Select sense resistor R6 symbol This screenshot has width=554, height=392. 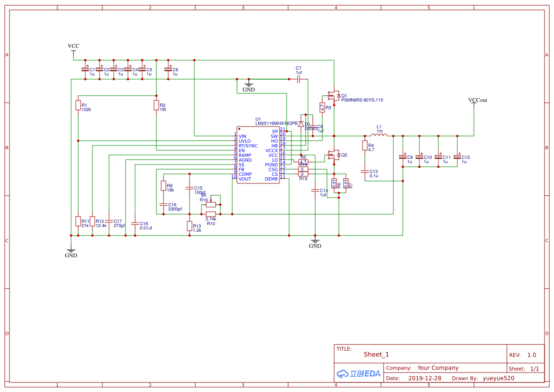pyautogui.click(x=334, y=183)
